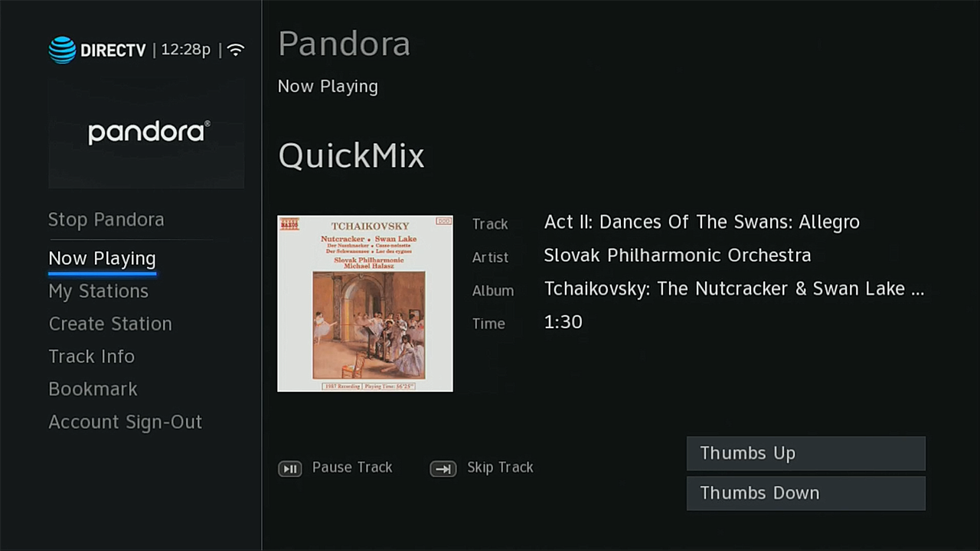Viewport: 980px width, 551px height.
Task: Click the DIRECTV wordmark
Action: [113, 50]
